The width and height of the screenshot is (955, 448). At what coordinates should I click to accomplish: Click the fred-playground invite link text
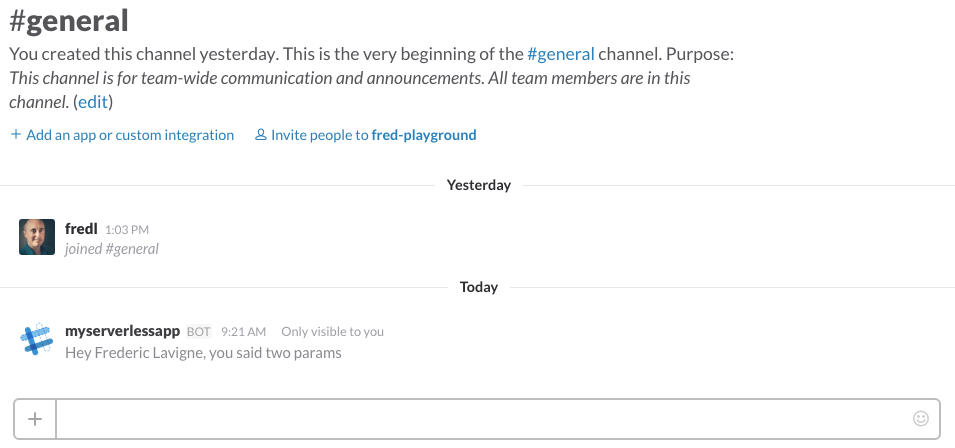click(423, 135)
